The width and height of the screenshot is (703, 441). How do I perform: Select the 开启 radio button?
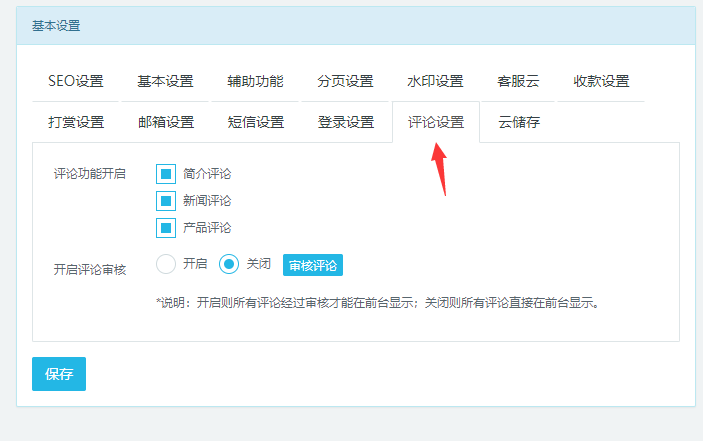pyautogui.click(x=166, y=264)
